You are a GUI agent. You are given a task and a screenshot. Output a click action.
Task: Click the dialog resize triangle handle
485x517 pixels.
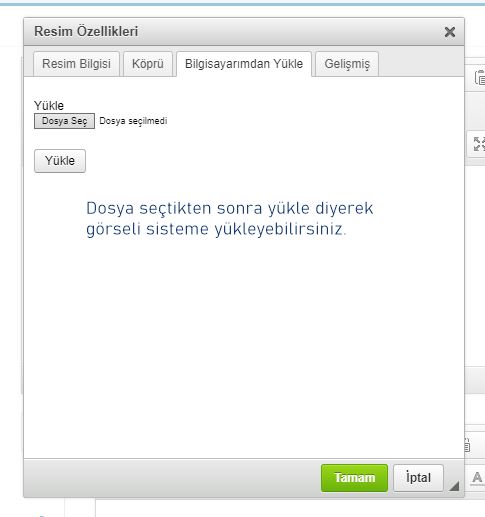click(454, 486)
